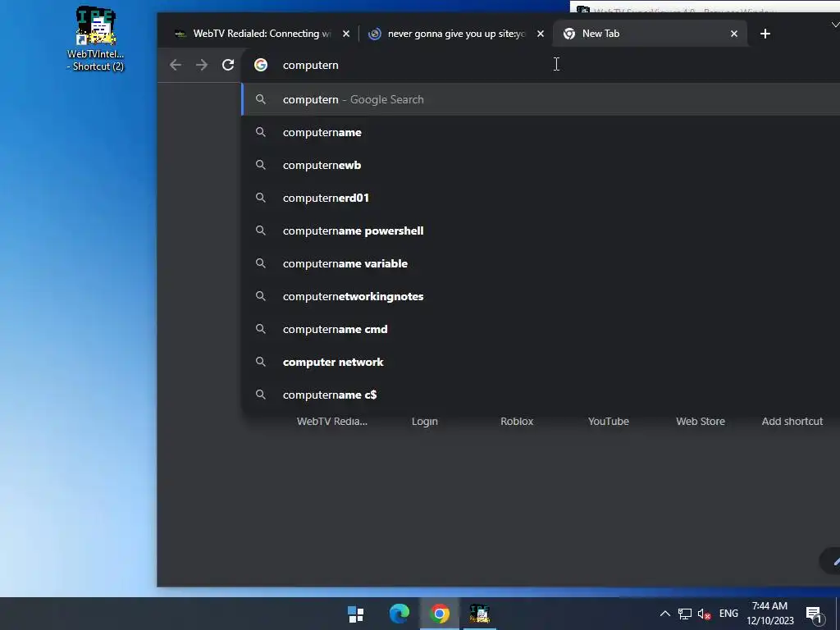This screenshot has height=630, width=840.
Task: Click the search icon beside 'computernewb'
Action: pos(260,165)
